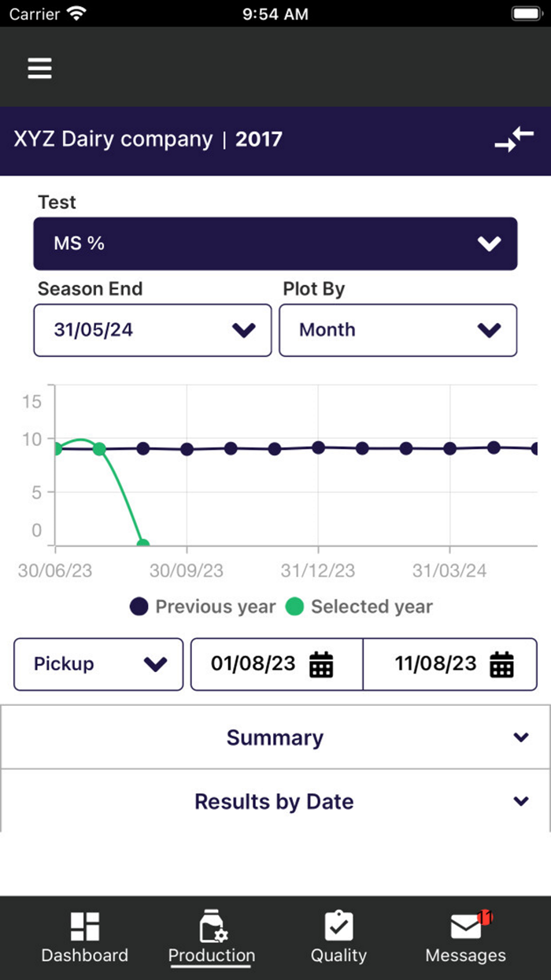Select the Messages tab
The height and width of the screenshot is (980, 551).
(464, 936)
